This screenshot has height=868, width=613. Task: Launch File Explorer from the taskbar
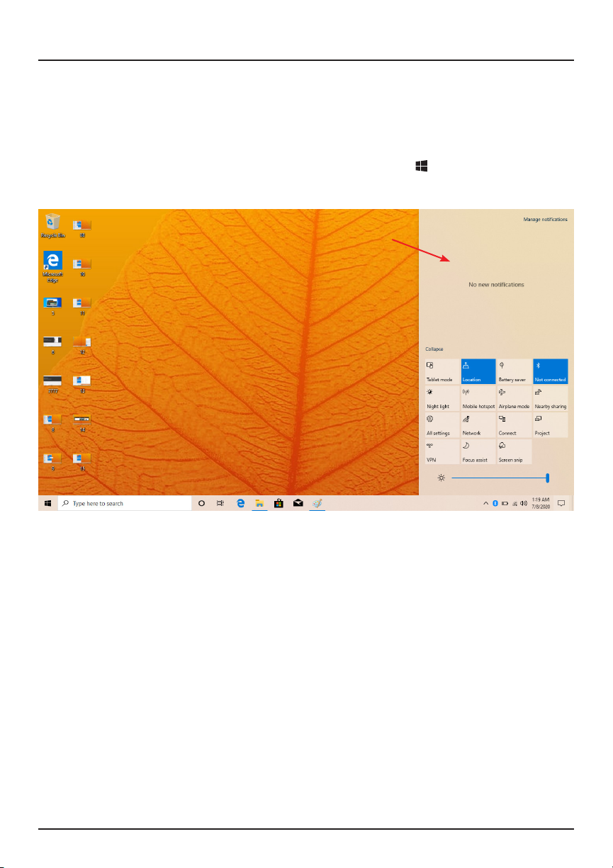pos(260,503)
